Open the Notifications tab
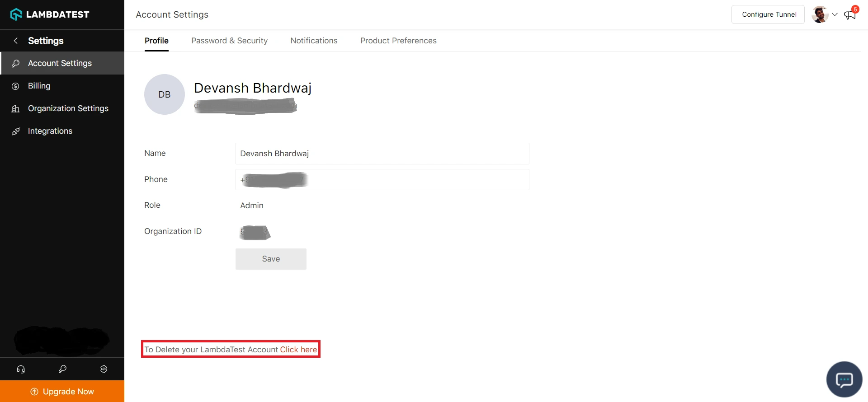The width and height of the screenshot is (868, 402). point(314,41)
